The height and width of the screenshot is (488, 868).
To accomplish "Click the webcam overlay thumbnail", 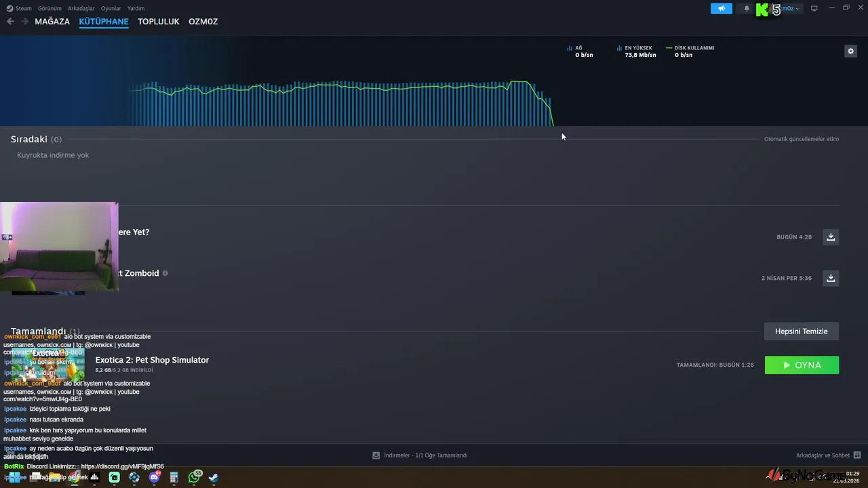I will pyautogui.click(x=59, y=247).
